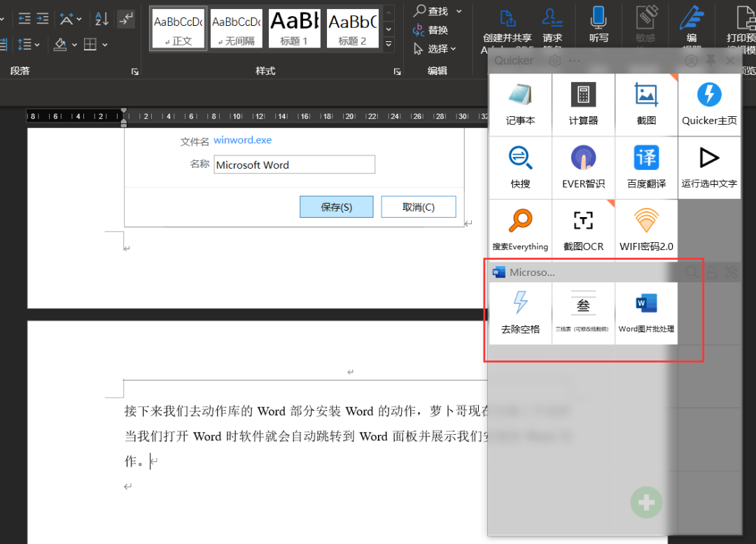This screenshot has width=756, height=544.
Task: Start the 截图OCR action
Action: (583, 230)
